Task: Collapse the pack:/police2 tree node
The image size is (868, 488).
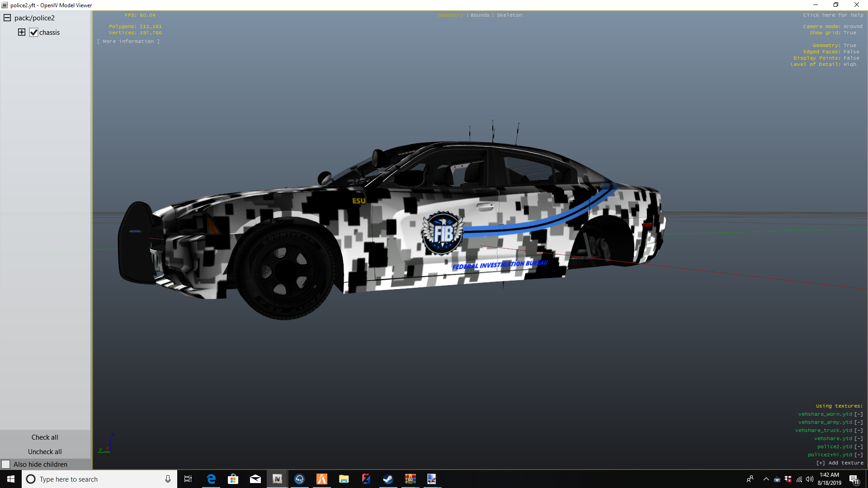Action: point(7,18)
